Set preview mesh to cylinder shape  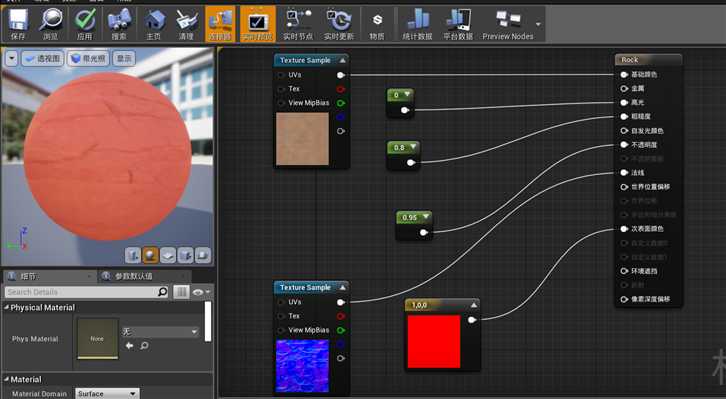[133, 255]
